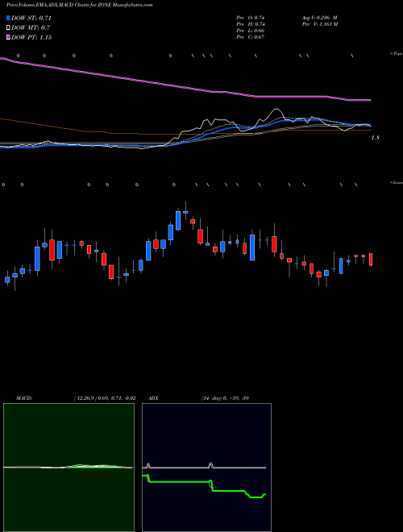Click the chart title for ZONE MunafaSutra.com
The width and height of the screenshot is (403, 532).
[79, 5]
